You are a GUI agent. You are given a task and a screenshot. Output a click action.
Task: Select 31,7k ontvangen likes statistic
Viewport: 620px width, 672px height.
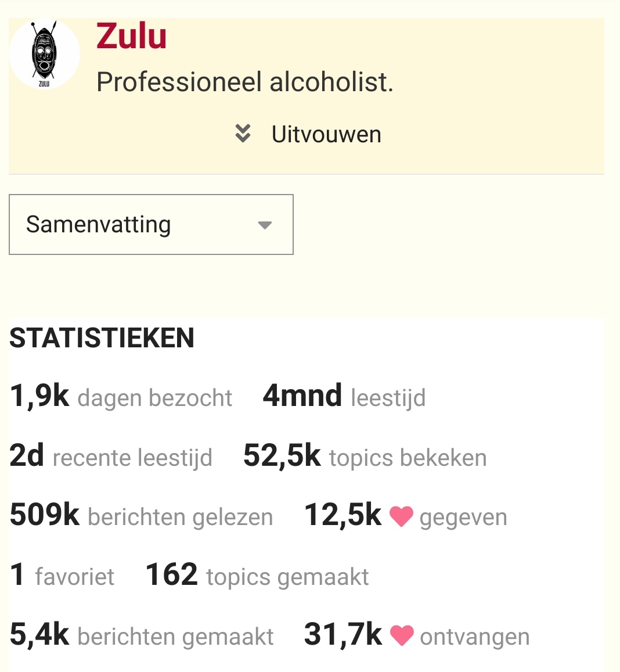[417, 635]
